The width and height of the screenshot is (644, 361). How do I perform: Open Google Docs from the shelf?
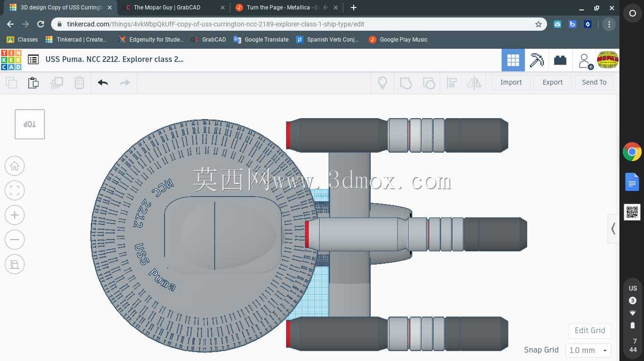pyautogui.click(x=632, y=182)
